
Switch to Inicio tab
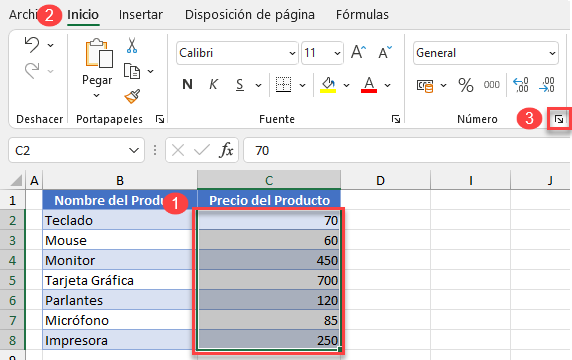point(83,15)
